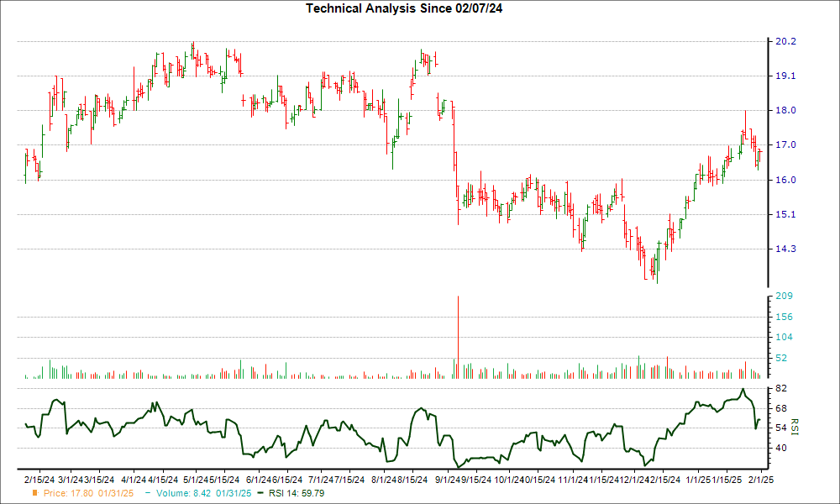Viewport: 840px width, 504px height.
Task: Select the 4/15/24 date label
Action: pyautogui.click(x=163, y=480)
